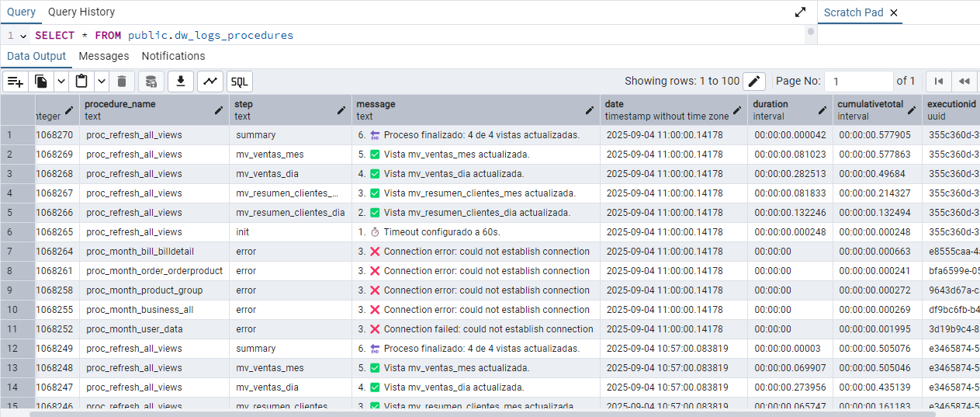
Task: Open the Notifications tab
Action: pyautogui.click(x=173, y=56)
